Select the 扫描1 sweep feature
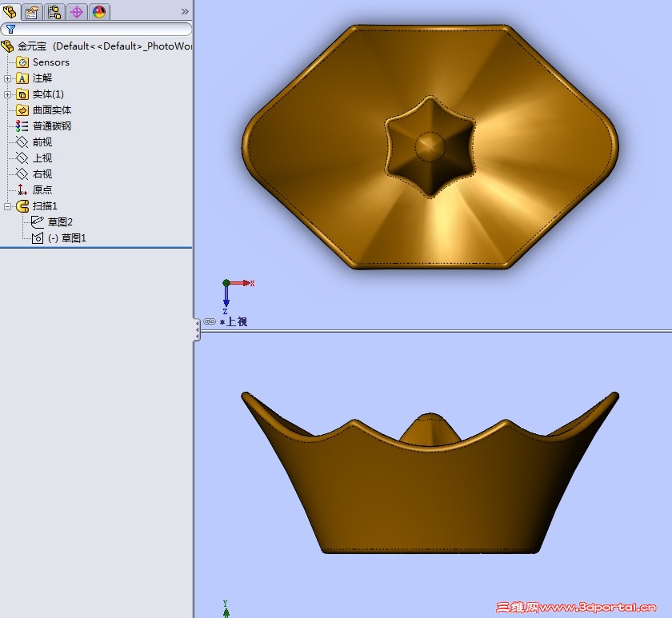 tap(45, 206)
